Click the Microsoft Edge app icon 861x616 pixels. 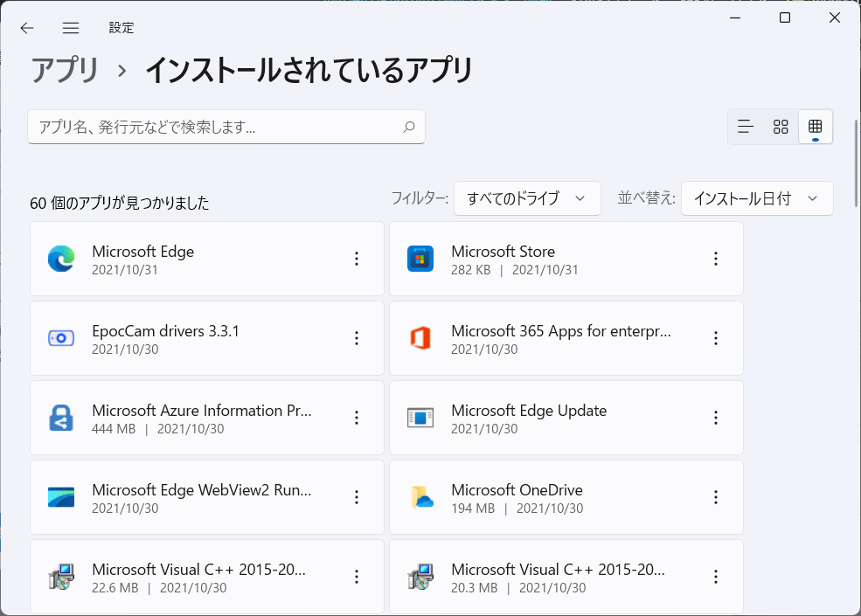tap(61, 259)
